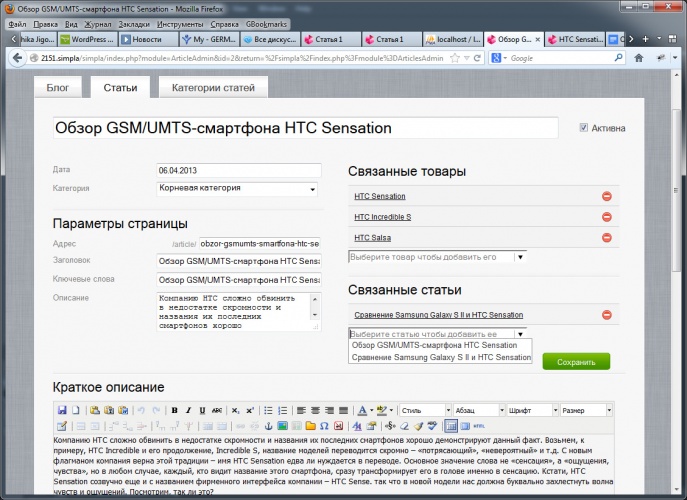Open highlight color dropdown arrow

click(x=391, y=411)
